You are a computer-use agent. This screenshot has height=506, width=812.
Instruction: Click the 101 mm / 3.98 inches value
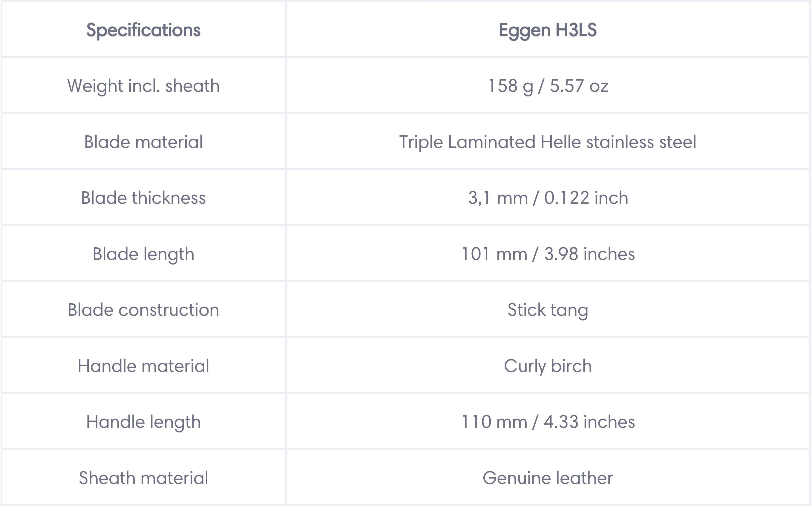548,254
